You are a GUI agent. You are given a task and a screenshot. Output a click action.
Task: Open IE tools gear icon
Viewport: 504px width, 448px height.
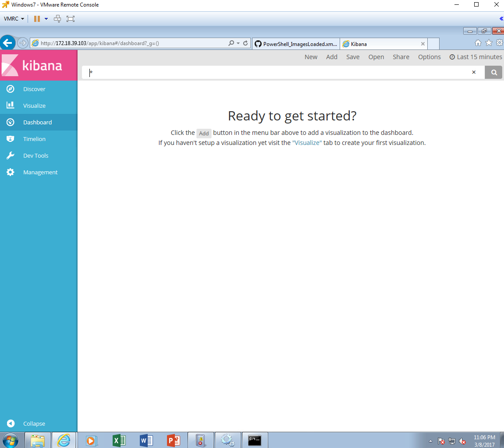point(500,43)
